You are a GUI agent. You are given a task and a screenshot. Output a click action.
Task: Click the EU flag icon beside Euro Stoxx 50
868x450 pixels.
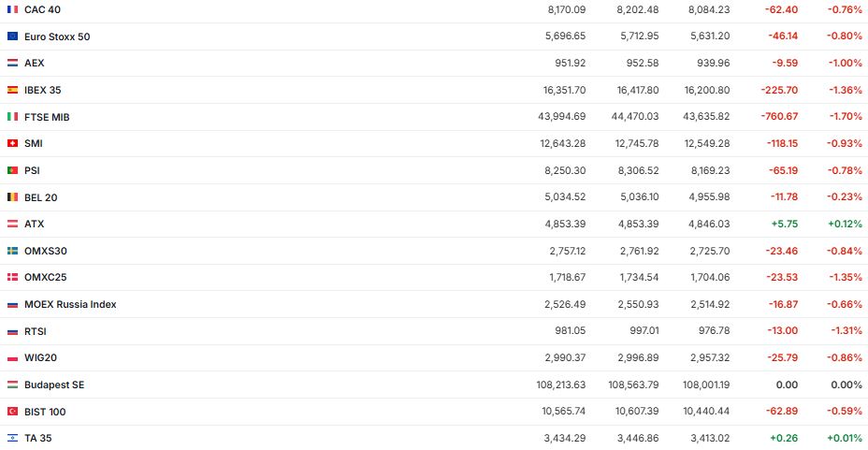point(12,36)
